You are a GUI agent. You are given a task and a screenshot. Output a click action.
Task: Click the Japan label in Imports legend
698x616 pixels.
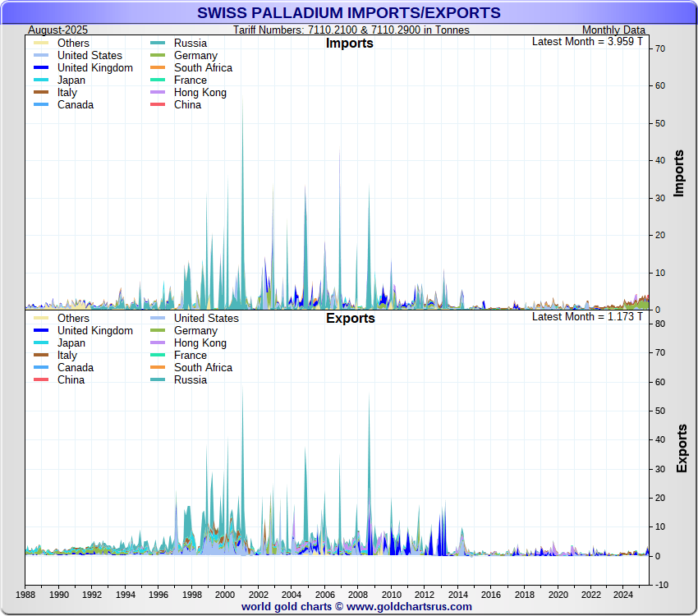click(x=72, y=80)
